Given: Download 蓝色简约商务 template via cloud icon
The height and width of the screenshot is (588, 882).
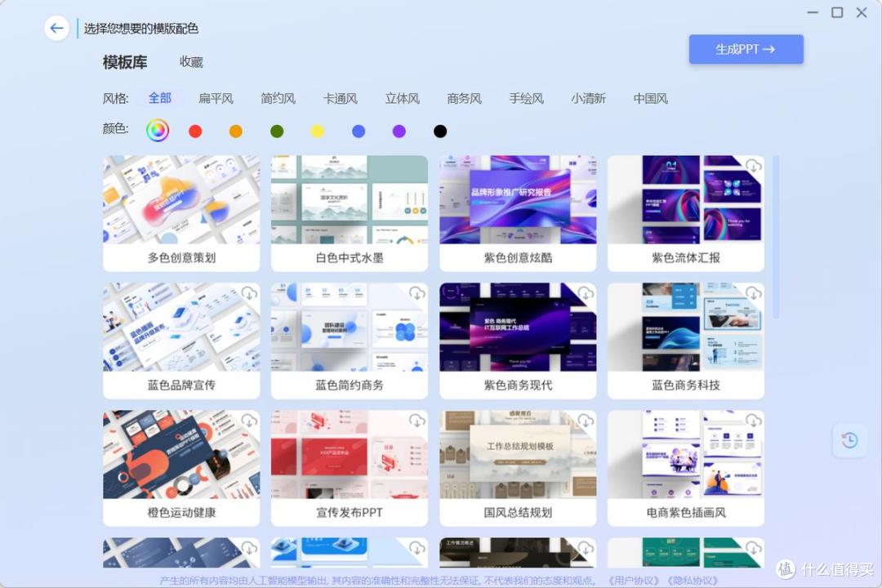Looking at the screenshot, I should tap(416, 293).
